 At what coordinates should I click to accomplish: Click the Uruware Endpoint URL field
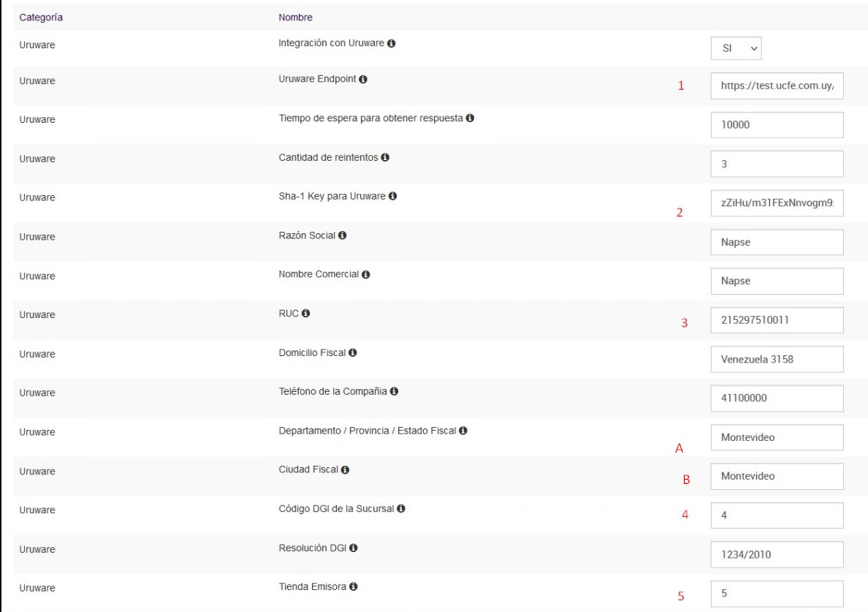coord(777,85)
